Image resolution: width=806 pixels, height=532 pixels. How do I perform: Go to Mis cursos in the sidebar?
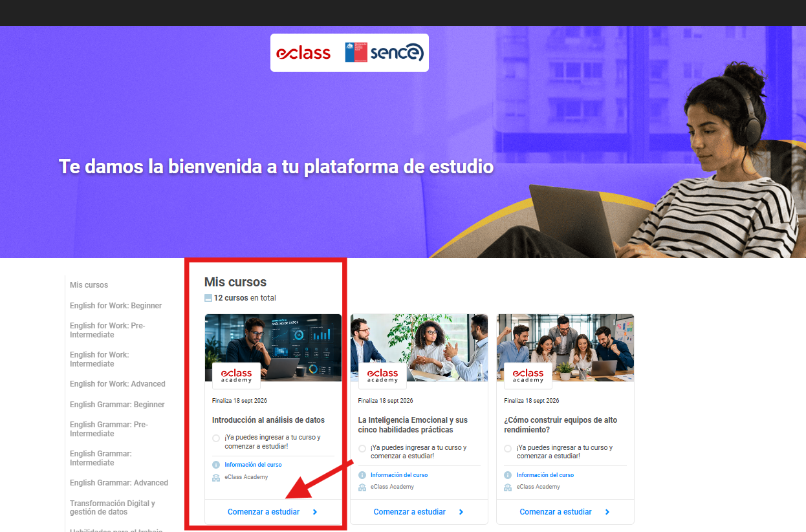(89, 285)
